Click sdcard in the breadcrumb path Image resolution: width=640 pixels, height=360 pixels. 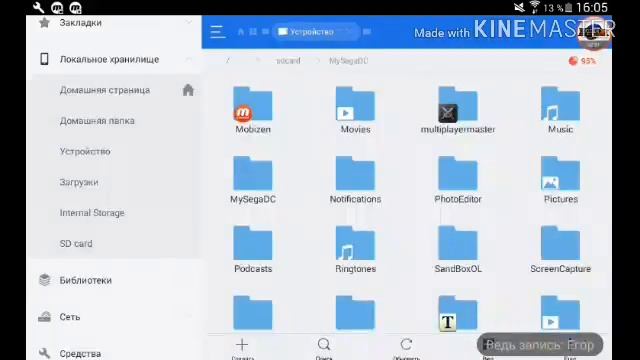tap(288, 61)
